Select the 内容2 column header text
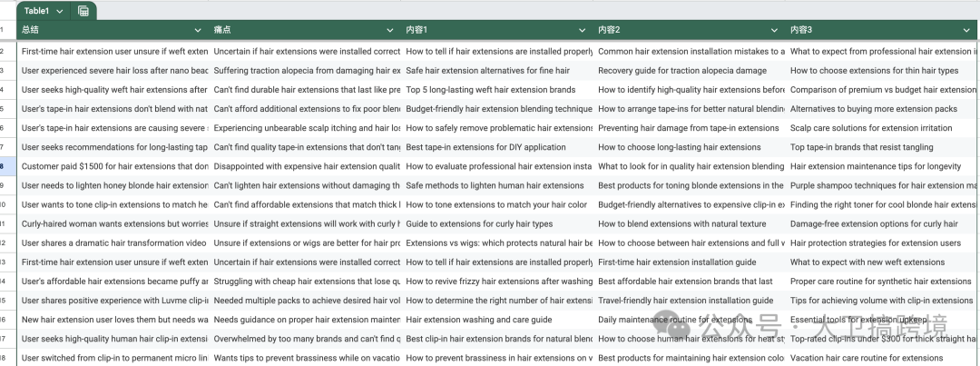980x366 pixels. [609, 30]
